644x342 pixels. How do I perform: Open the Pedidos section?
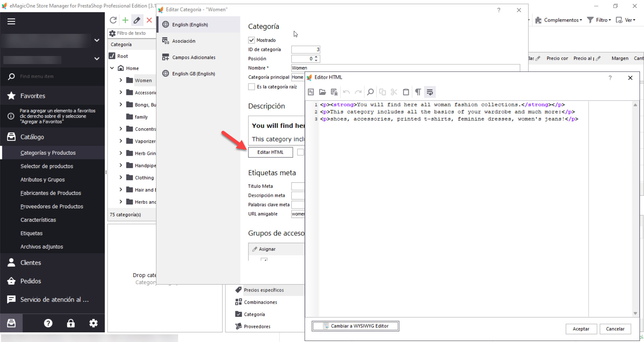tap(53, 281)
